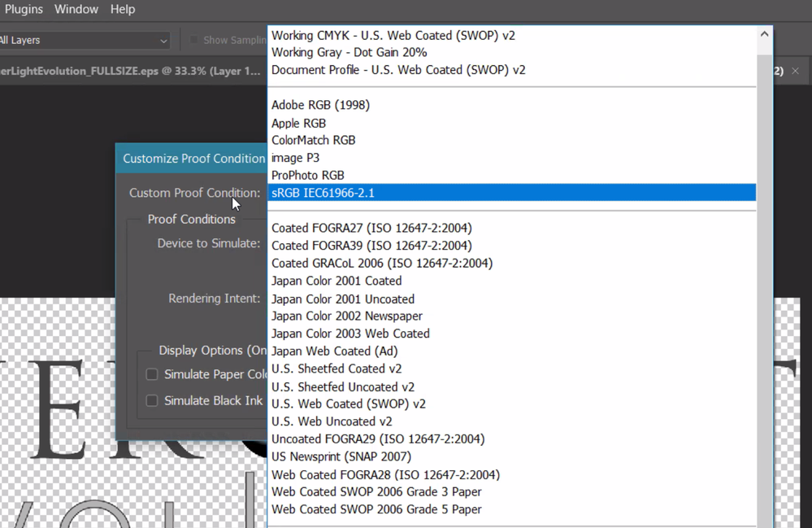Select the ProPhoto RGB profile
812x528 pixels.
pos(307,175)
